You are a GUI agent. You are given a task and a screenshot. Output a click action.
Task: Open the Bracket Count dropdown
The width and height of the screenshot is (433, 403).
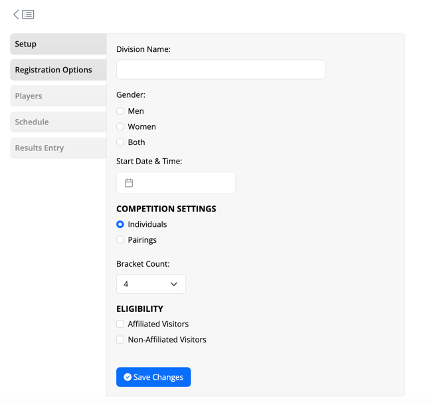pos(151,284)
